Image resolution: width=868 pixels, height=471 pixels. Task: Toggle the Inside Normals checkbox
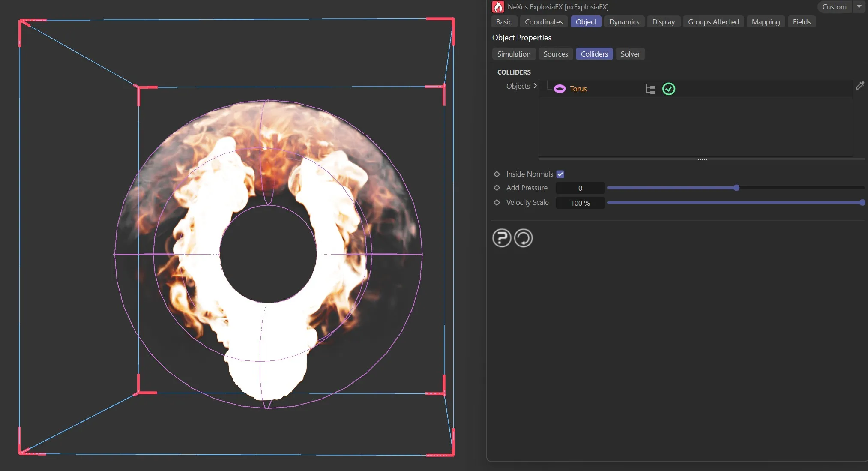[x=560, y=174]
